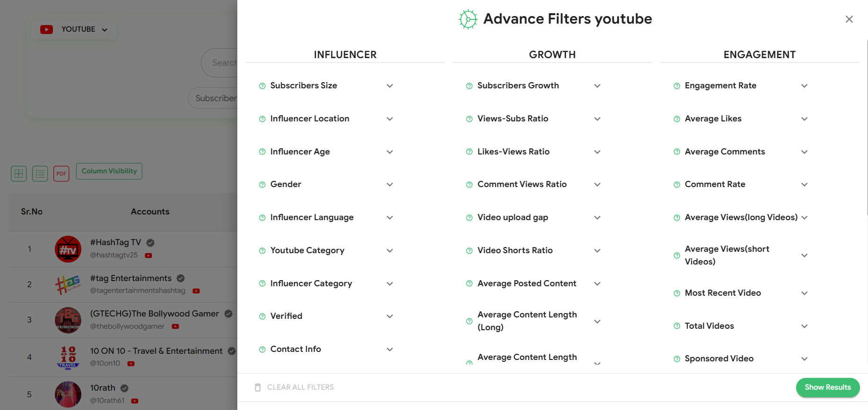
Task: Expand the Influencer Category filter chevron
Action: [390, 284]
